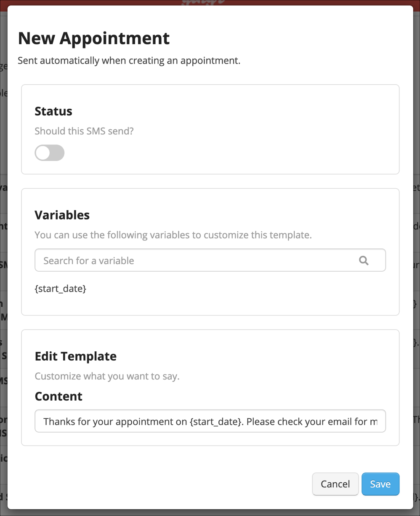Cancel editing the New Appointment template

[335, 484]
